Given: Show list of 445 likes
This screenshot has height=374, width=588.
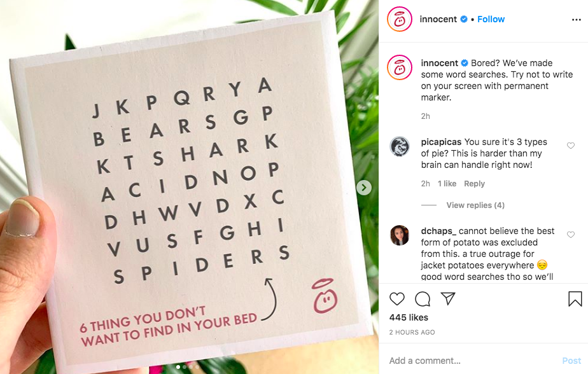Looking at the screenshot, I should click(409, 317).
